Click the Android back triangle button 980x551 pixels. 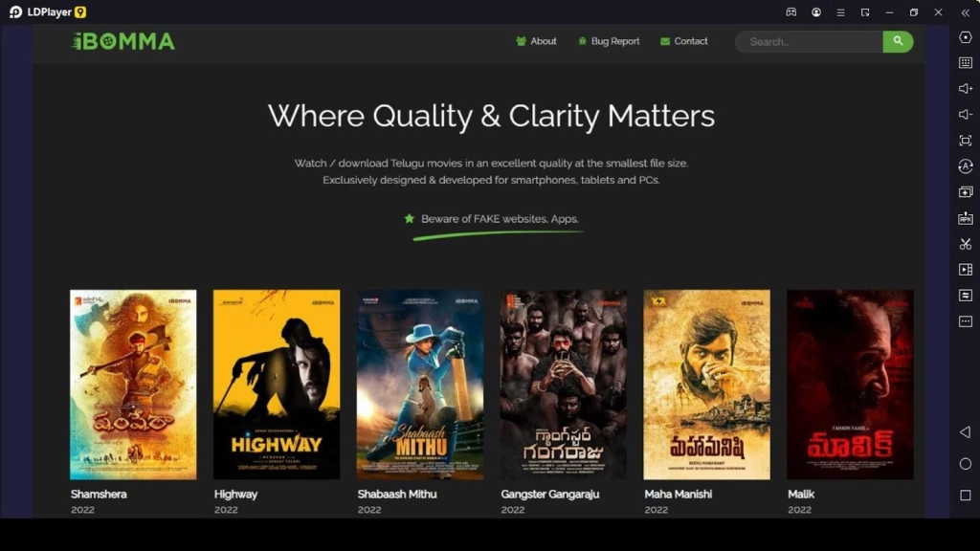(x=966, y=432)
